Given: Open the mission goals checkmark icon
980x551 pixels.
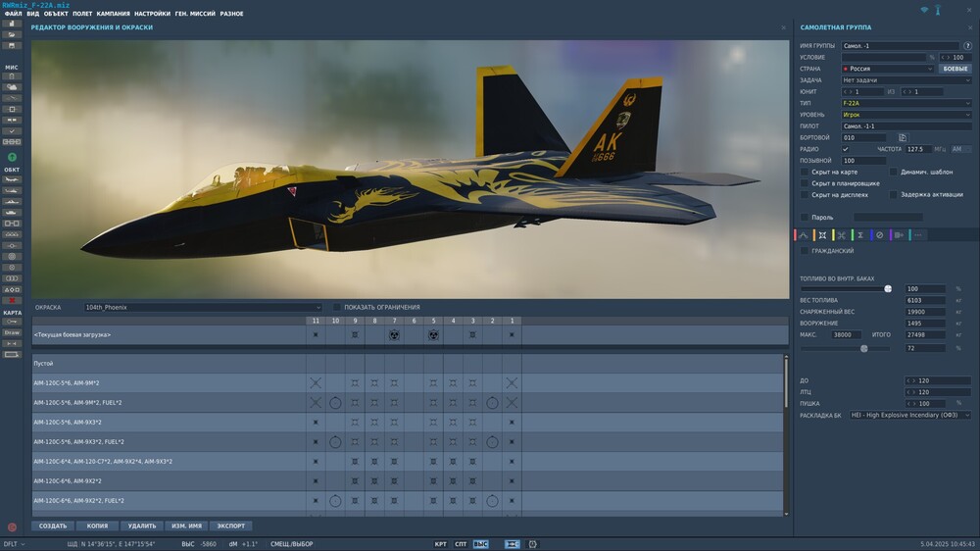Looking at the screenshot, I should pyautogui.click(x=11, y=131).
